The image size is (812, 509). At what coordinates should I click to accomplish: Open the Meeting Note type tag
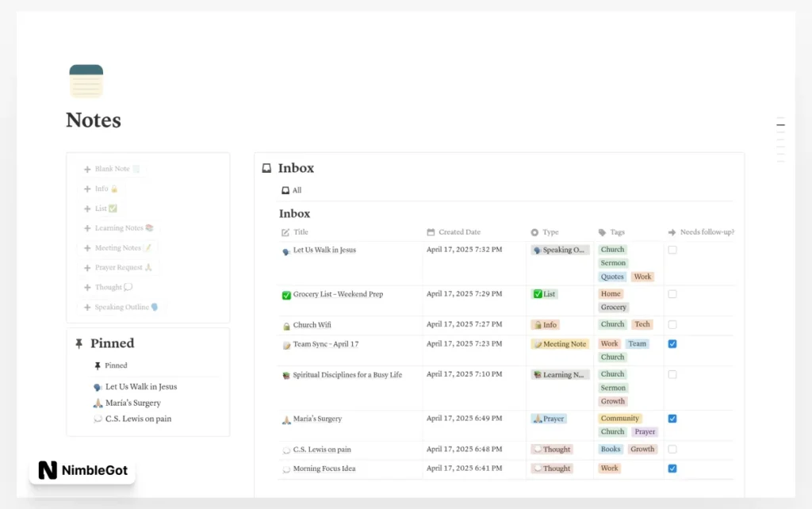click(560, 344)
